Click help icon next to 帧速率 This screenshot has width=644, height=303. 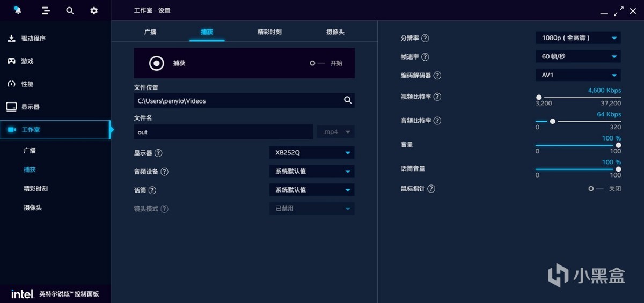pyautogui.click(x=425, y=57)
